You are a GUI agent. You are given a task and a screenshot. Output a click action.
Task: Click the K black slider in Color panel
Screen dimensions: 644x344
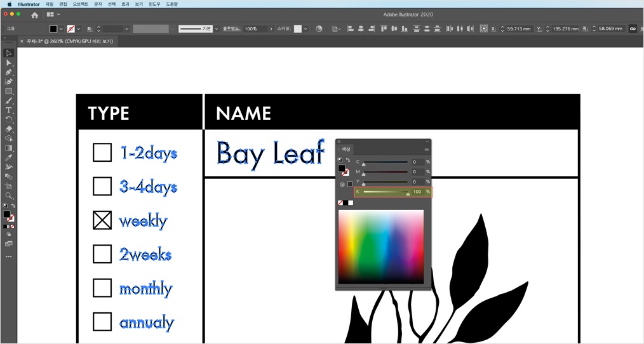coord(386,192)
